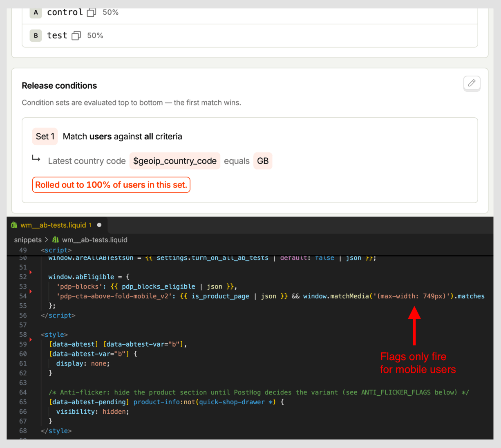Click the variant A badge
Image resolution: width=501 pixels, height=448 pixels.
point(36,12)
